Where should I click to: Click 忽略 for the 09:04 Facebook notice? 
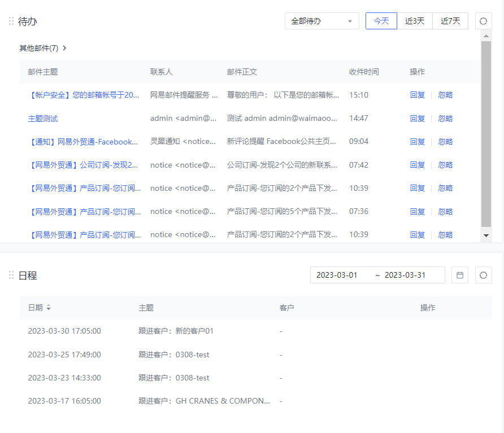pyautogui.click(x=445, y=142)
